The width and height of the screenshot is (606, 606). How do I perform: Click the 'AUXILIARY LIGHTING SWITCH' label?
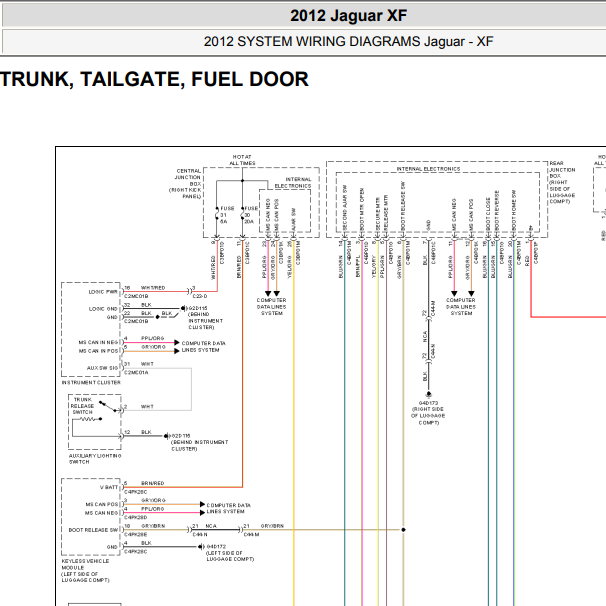tap(95, 459)
